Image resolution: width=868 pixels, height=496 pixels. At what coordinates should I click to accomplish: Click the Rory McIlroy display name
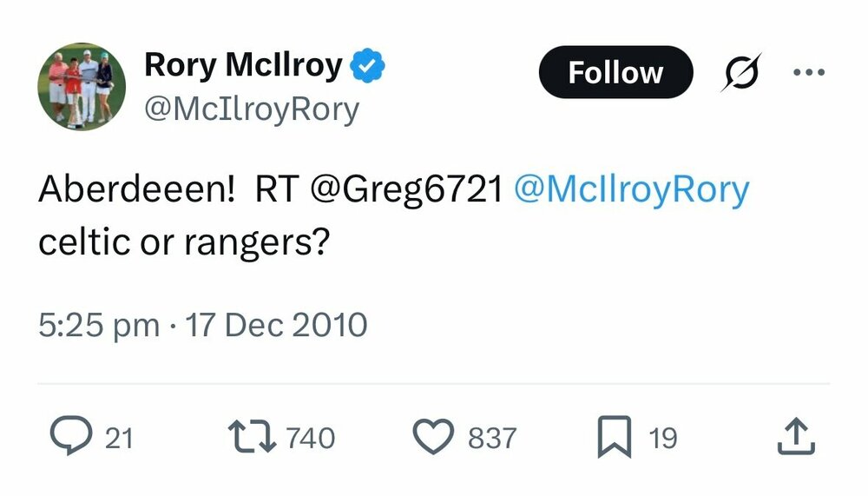[243, 65]
